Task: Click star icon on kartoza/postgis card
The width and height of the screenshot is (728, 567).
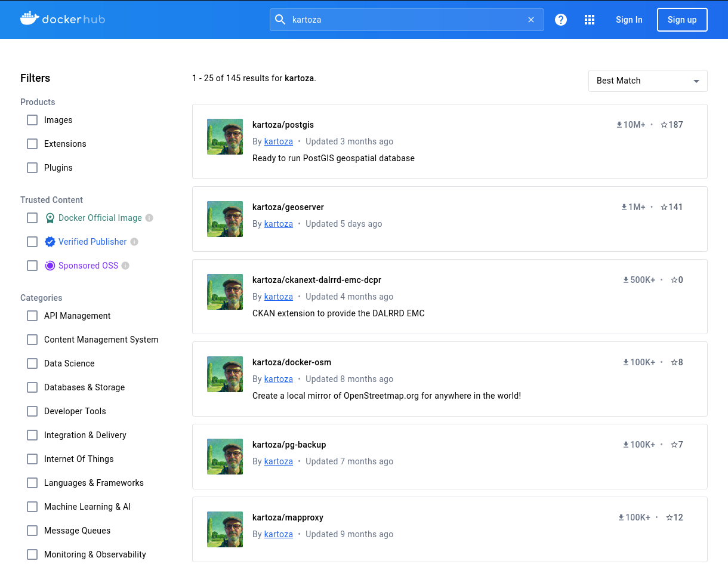Action: pyautogui.click(x=664, y=125)
